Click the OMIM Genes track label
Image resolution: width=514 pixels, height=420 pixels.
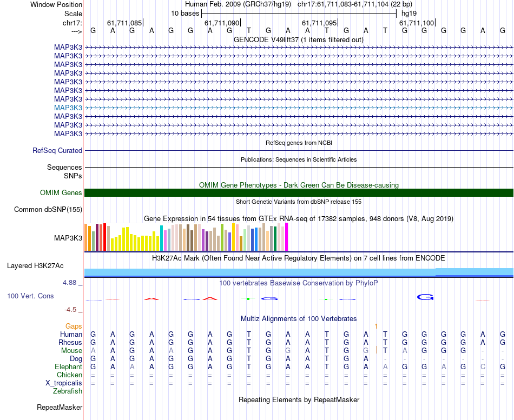coord(61,193)
